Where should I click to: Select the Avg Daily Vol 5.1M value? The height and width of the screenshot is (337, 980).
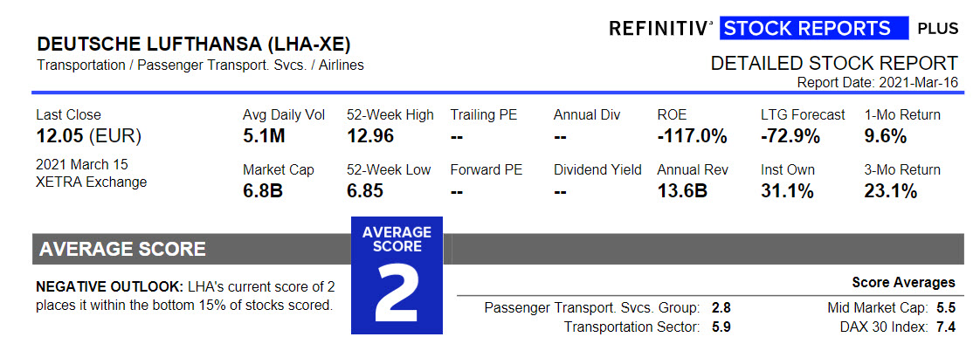tap(265, 135)
